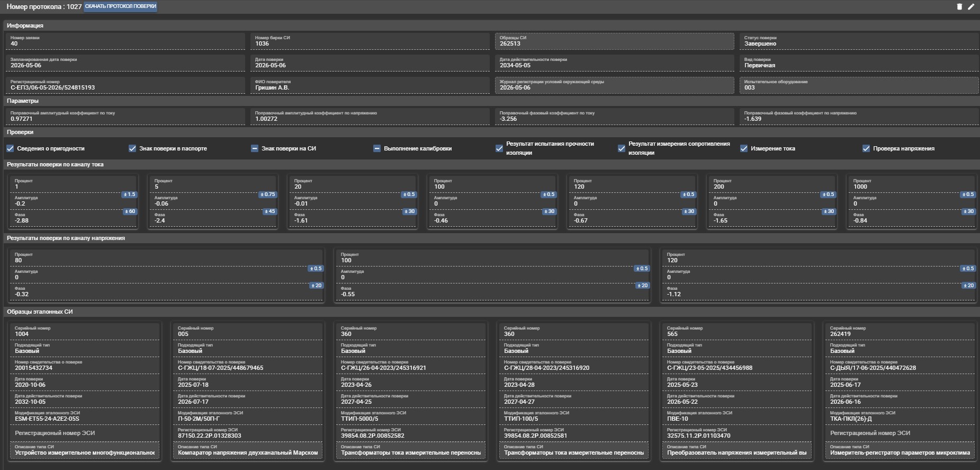Toggle the Выполнение калибровки checkbox
The height and width of the screenshot is (470, 980).
pyautogui.click(x=377, y=148)
